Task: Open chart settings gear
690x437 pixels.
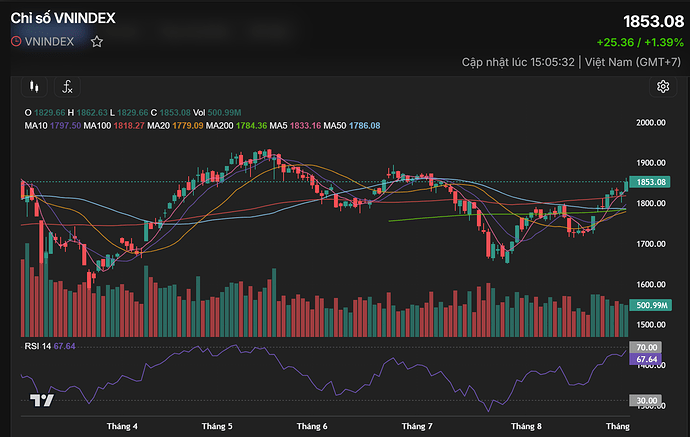Action: tap(663, 87)
